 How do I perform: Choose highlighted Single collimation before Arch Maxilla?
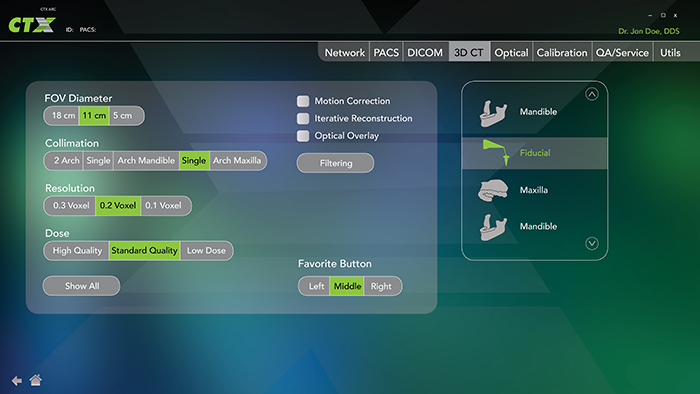click(194, 161)
